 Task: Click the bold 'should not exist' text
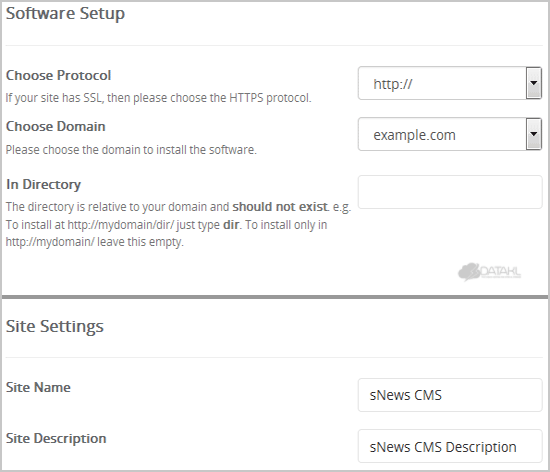coord(280,207)
